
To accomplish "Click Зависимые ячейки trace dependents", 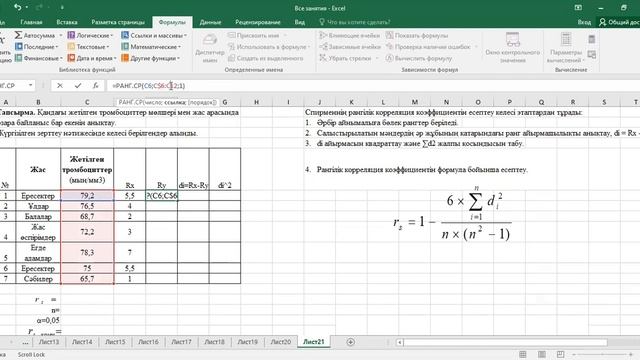I will click(350, 47).
